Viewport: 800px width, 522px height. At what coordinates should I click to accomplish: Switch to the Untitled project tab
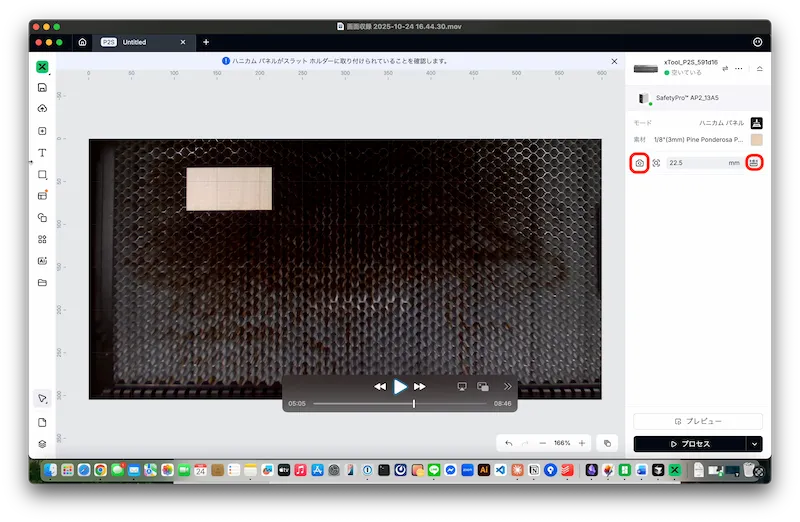click(x=133, y=42)
